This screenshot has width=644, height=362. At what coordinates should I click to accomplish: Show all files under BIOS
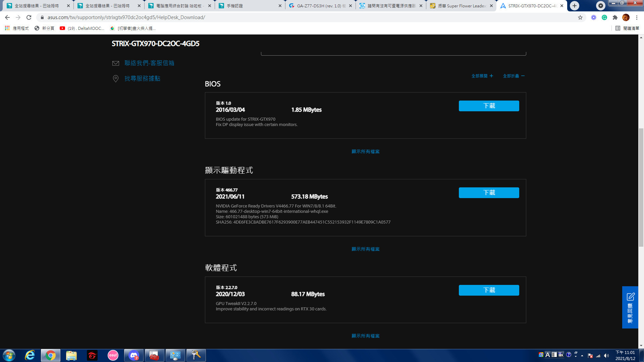pos(365,152)
